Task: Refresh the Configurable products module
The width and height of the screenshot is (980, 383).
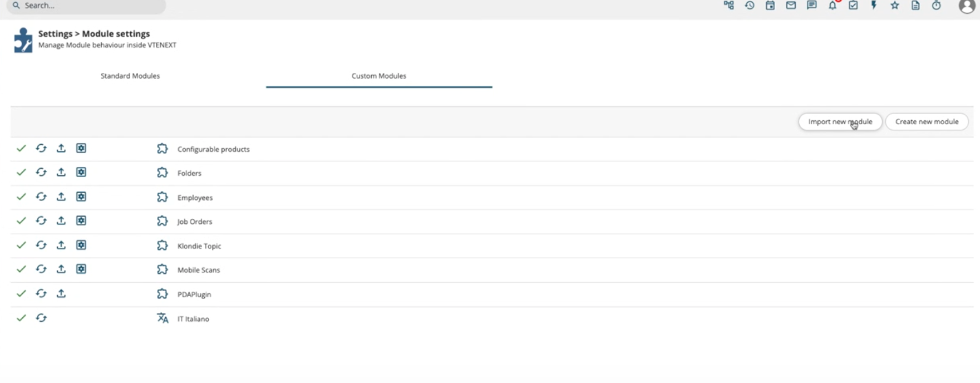Action: point(41,148)
